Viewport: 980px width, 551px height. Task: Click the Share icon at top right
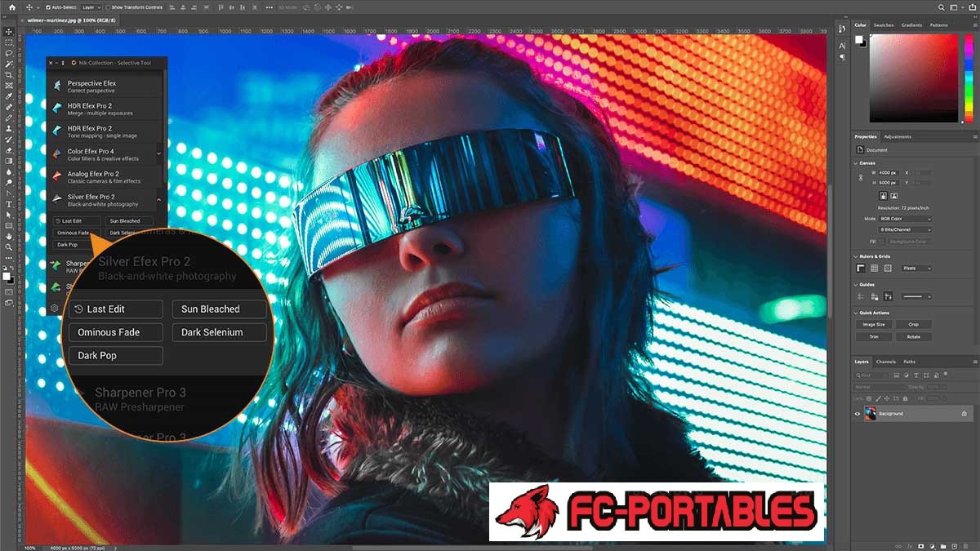pyautogui.click(x=972, y=7)
